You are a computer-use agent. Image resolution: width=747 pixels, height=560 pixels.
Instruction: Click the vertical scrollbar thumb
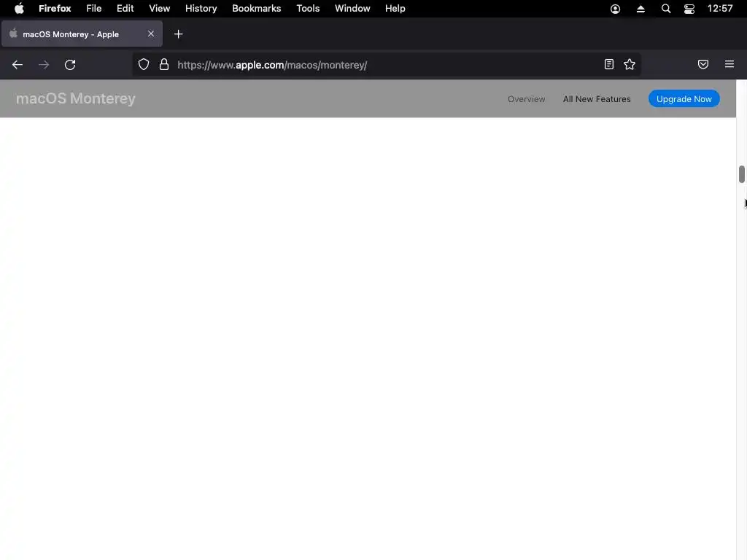[x=742, y=174]
